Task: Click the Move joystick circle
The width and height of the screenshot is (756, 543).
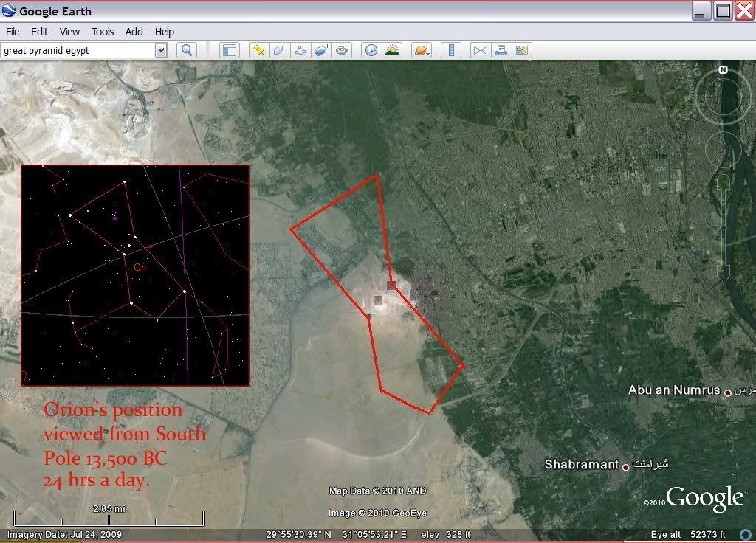Action: (x=723, y=150)
